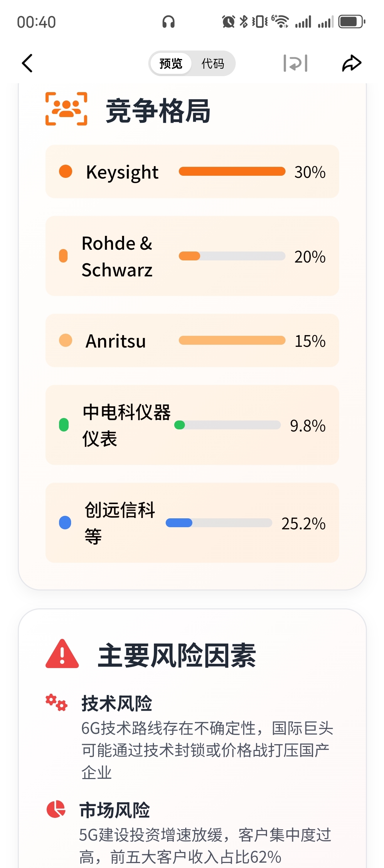Click the Keysight 30% progress bar
This screenshot has width=384, height=868.
point(232,171)
